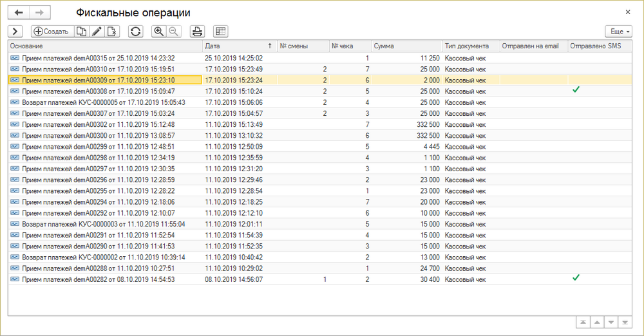Refresh the fiscal operations list

(x=135, y=31)
